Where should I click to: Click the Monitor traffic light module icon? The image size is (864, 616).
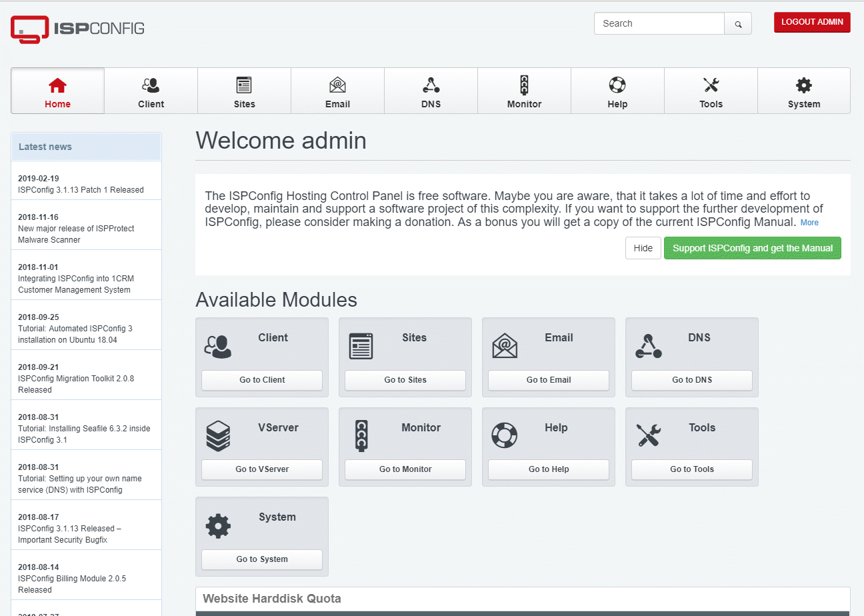pos(361,436)
